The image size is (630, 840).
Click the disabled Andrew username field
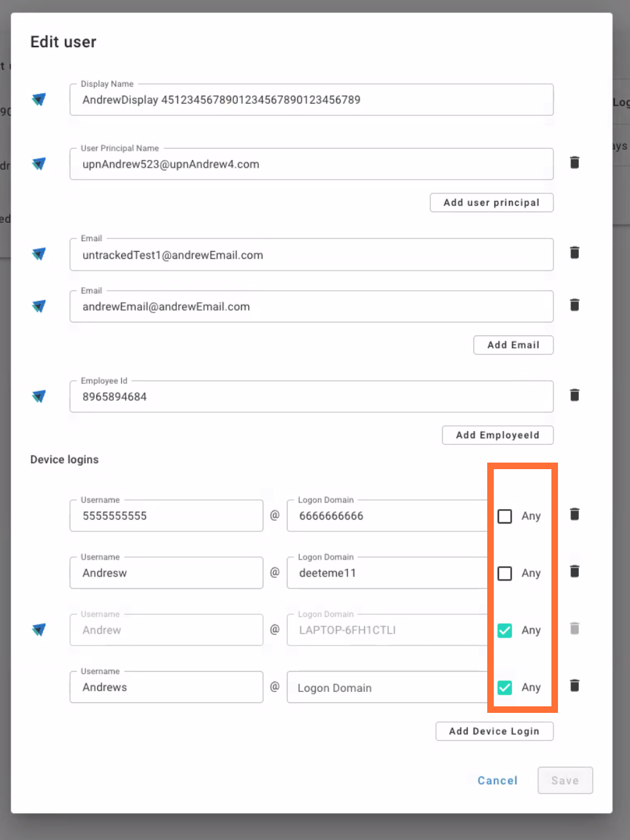tap(166, 630)
